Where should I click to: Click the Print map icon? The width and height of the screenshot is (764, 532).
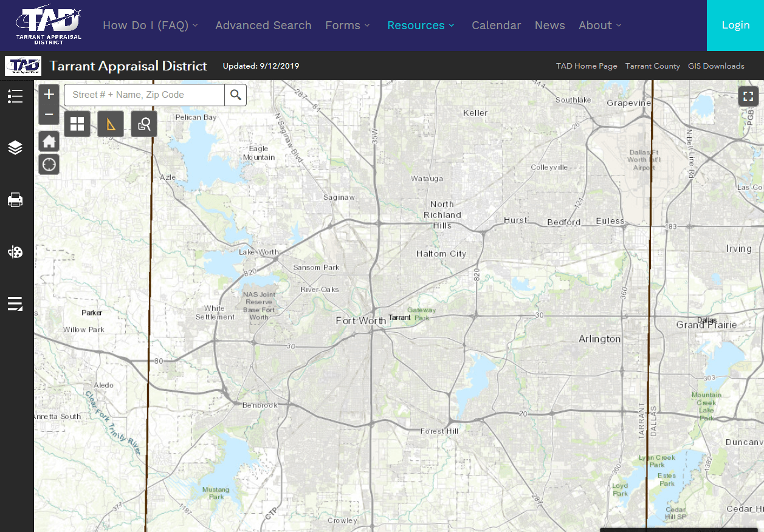coord(15,199)
